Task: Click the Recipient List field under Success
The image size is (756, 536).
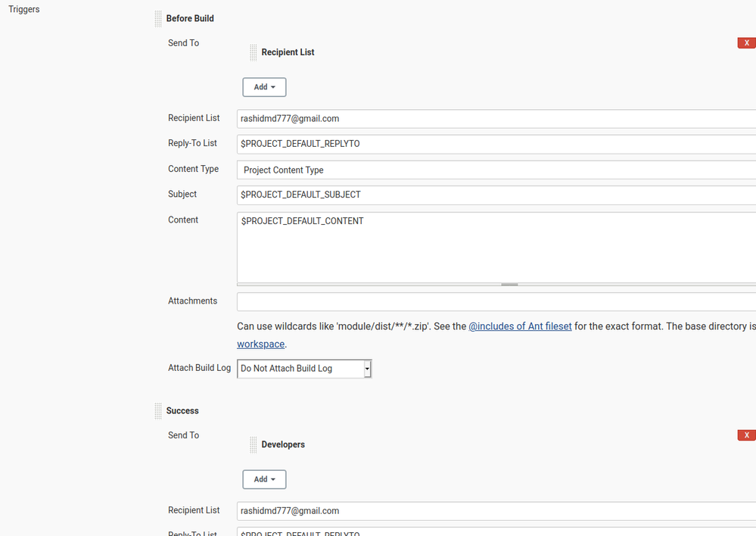Action: click(x=454, y=510)
